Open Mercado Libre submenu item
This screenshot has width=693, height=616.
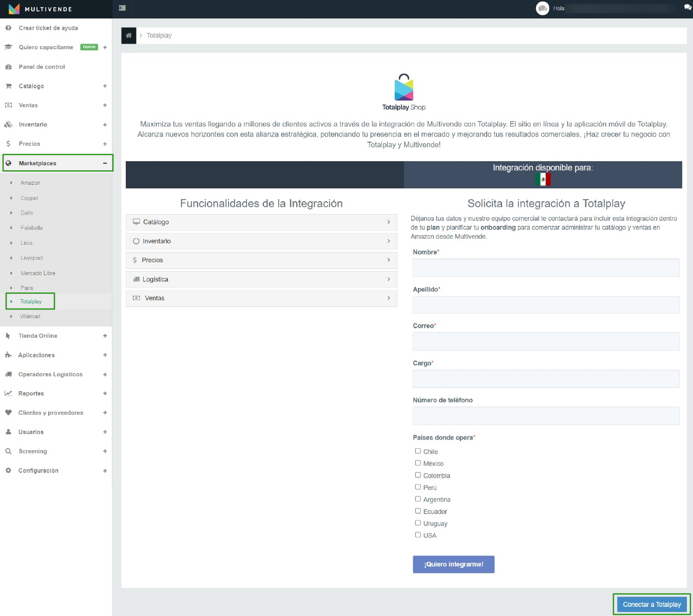(38, 273)
